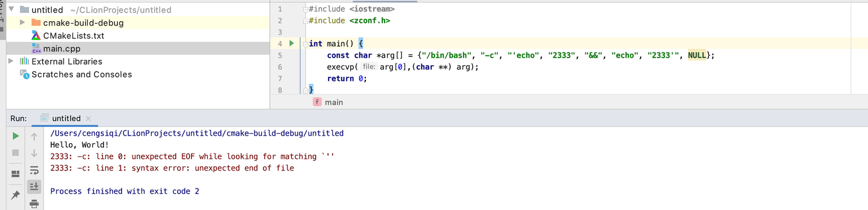Viewport: 868px width, 210px height.
Task: Select the cmake-build-debug folder
Action: point(83,23)
